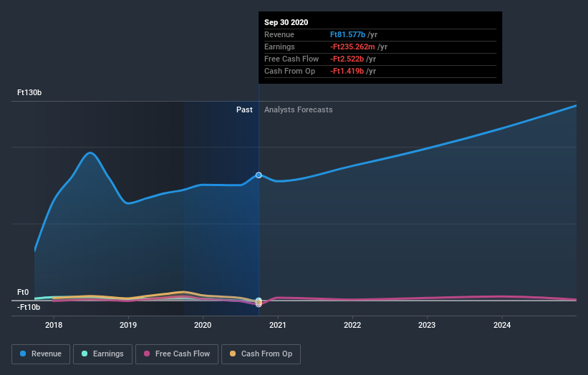The height and width of the screenshot is (375, 588).
Task: Click the Earnings row label in tooltip
Action: coord(279,47)
